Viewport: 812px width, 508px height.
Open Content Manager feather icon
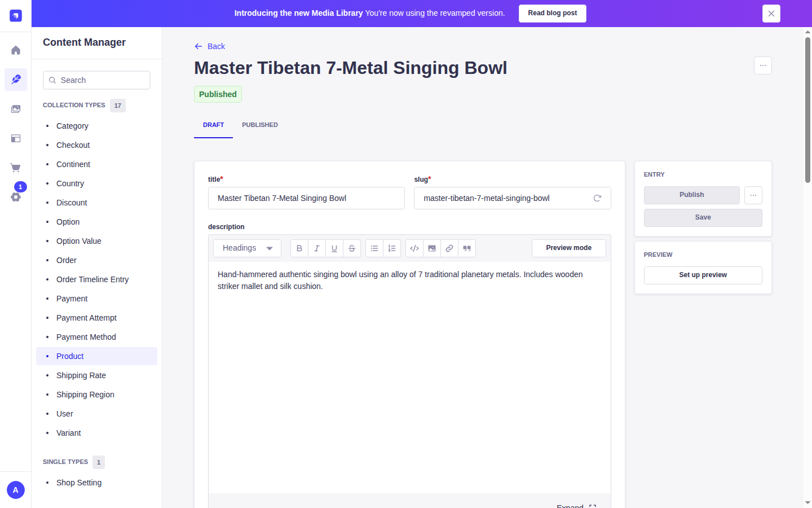pos(16,80)
